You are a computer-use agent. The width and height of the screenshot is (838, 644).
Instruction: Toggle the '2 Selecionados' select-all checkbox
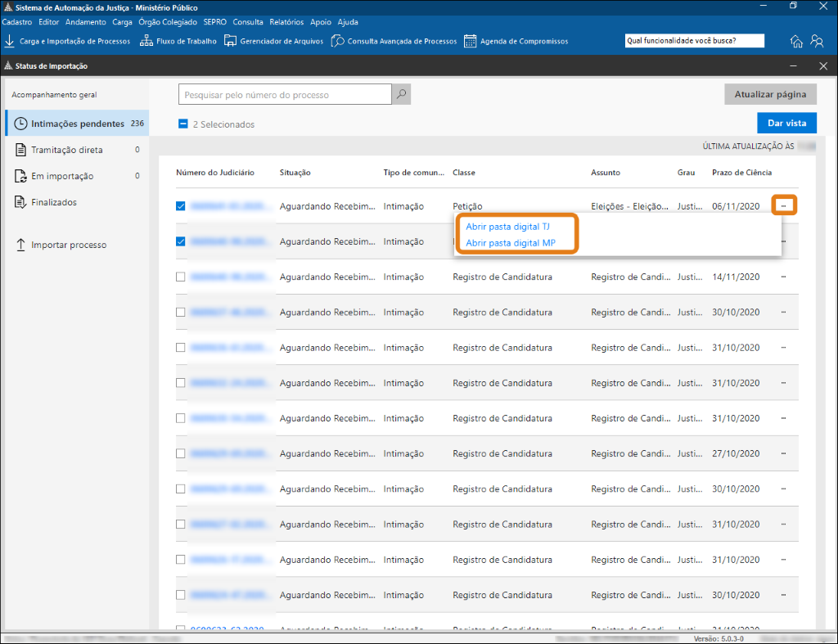point(183,124)
